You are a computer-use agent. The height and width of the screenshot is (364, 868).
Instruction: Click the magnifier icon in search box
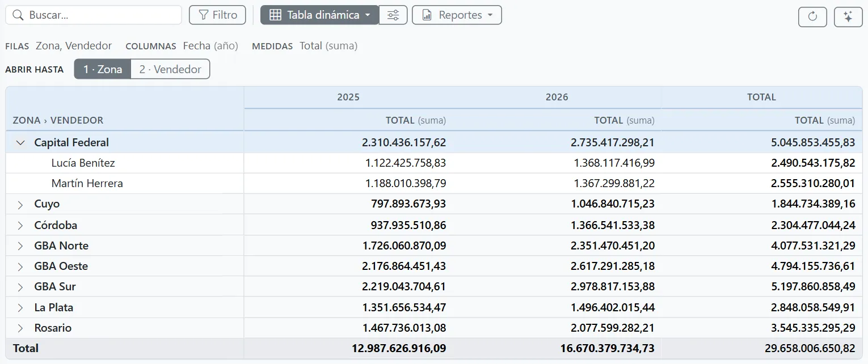coord(18,15)
